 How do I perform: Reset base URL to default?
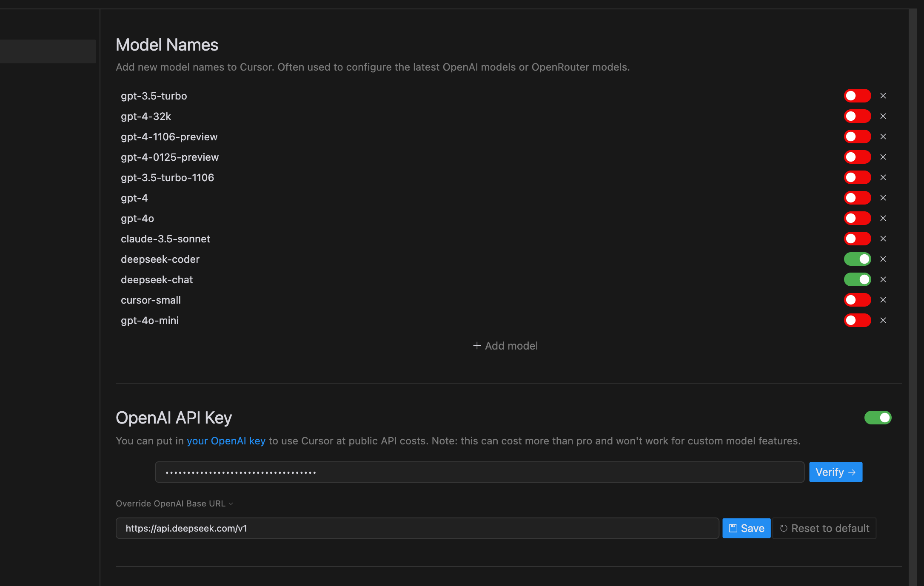click(824, 528)
